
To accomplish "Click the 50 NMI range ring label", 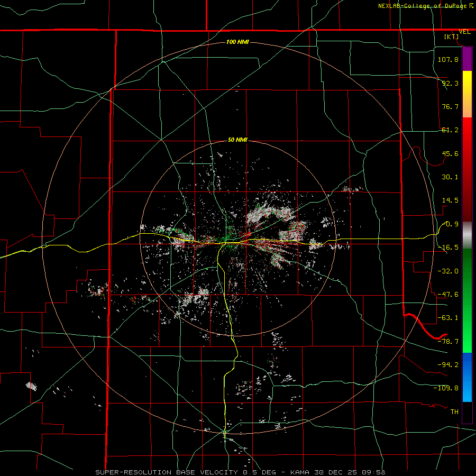I will pos(237,140).
